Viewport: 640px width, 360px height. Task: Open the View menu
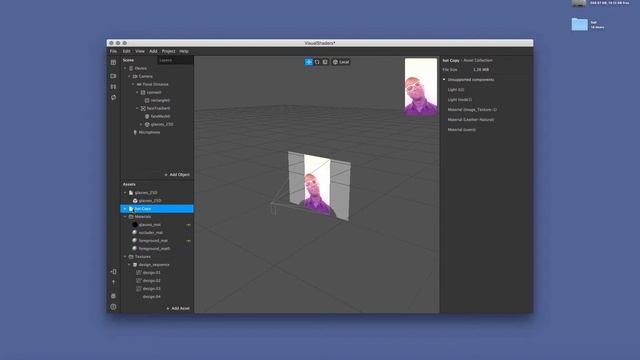140,51
